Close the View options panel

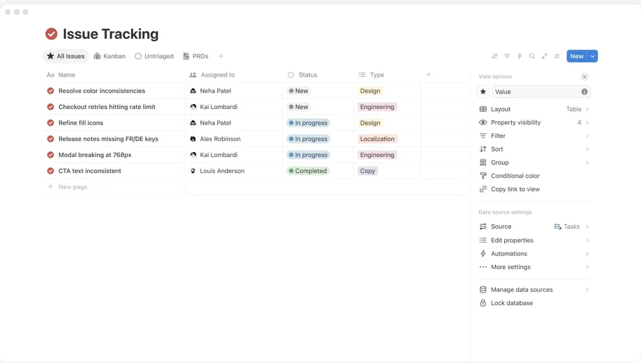(584, 76)
